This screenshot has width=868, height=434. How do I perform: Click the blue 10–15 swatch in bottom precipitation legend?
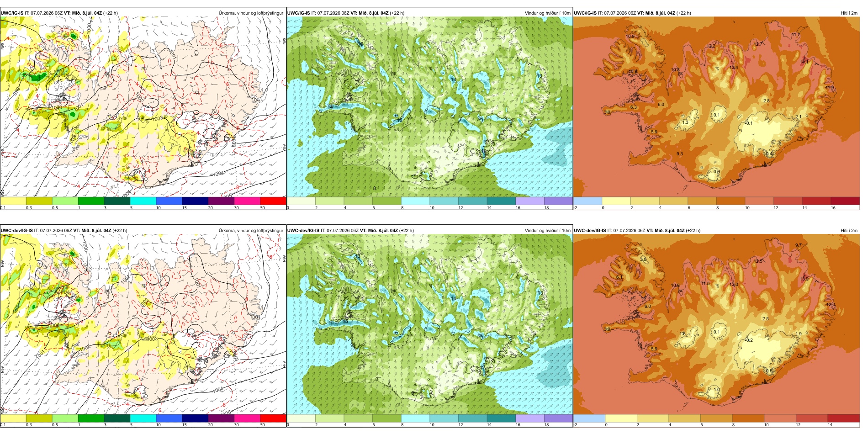(x=169, y=418)
